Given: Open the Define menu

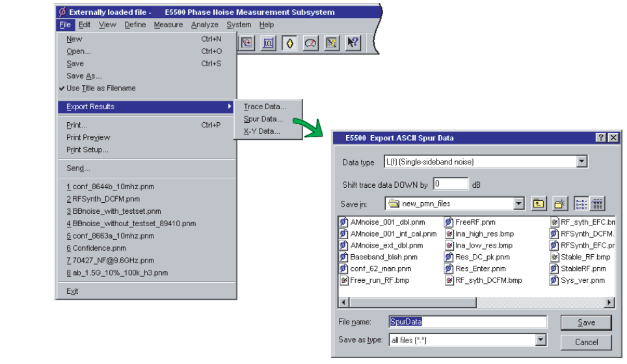Looking at the screenshot, I should click(135, 25).
